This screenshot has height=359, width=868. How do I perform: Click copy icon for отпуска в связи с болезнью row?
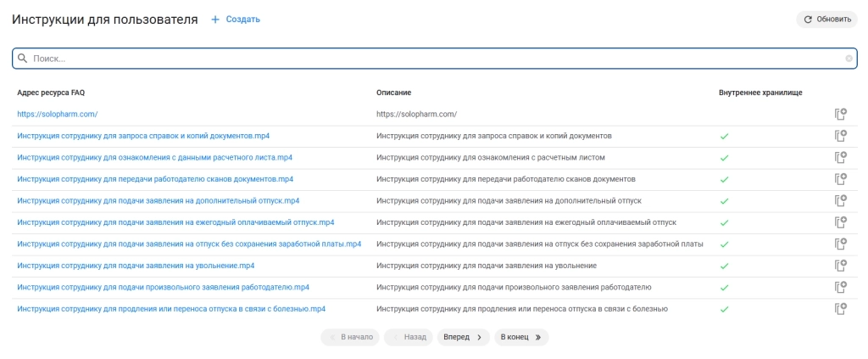pos(841,309)
